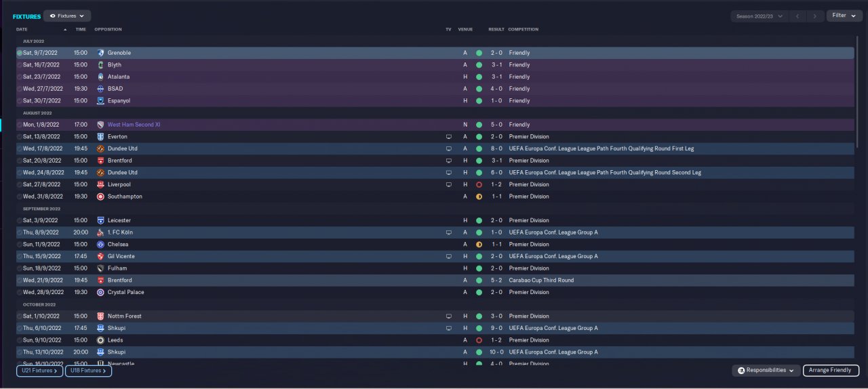Open the Filter dropdown
Screen dimensions: 868x389
click(x=844, y=16)
